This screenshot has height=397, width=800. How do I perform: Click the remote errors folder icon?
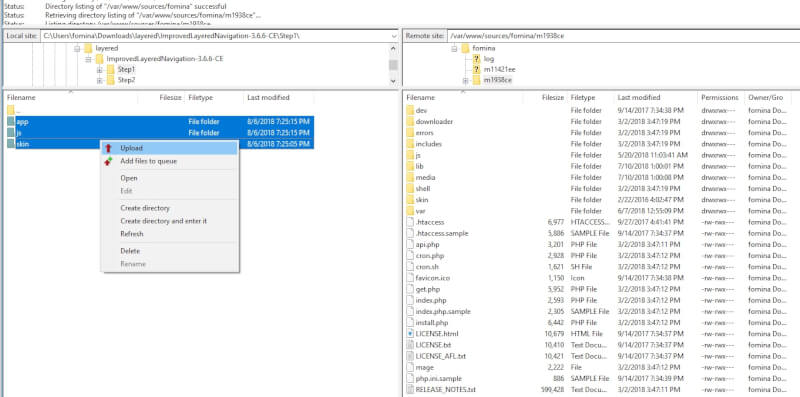410,133
